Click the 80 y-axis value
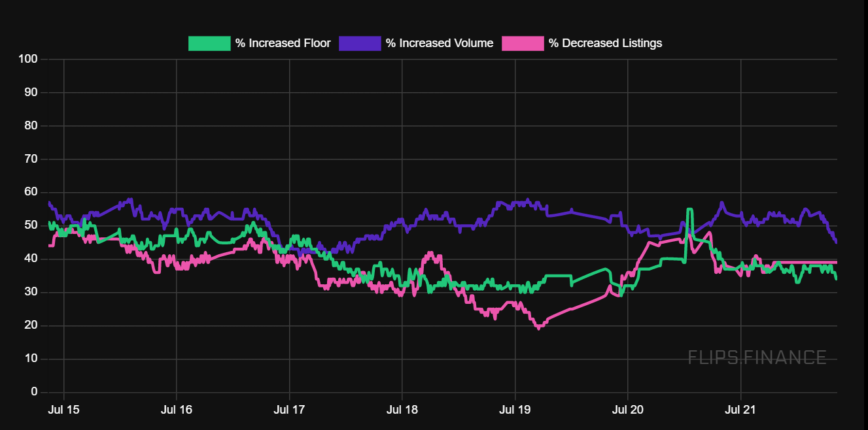868x430 pixels. (31, 126)
